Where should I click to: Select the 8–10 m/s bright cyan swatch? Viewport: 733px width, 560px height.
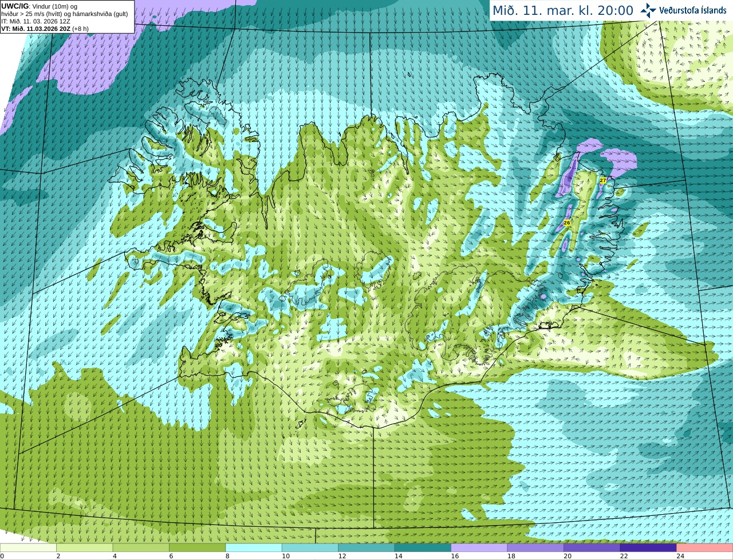pyautogui.click(x=254, y=548)
